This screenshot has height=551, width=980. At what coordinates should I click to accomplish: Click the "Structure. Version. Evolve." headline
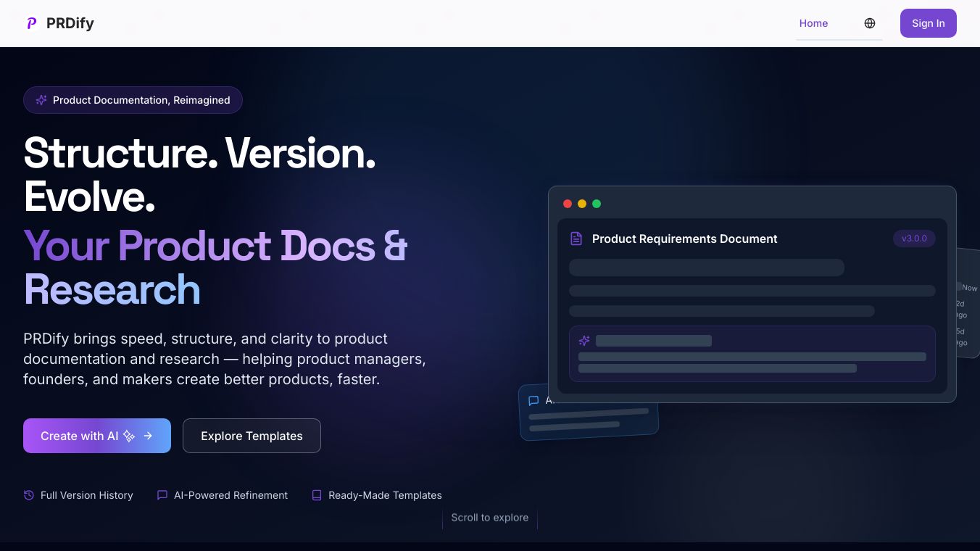point(200,174)
